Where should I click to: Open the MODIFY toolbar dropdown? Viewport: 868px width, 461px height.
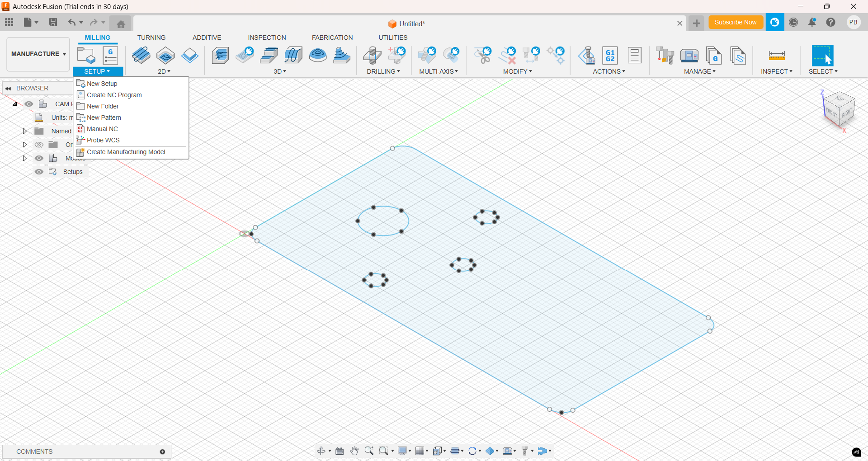tap(518, 71)
